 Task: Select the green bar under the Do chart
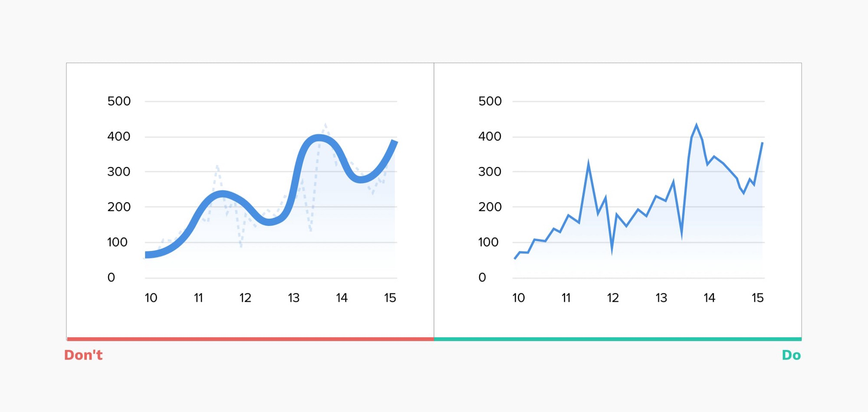pos(618,339)
